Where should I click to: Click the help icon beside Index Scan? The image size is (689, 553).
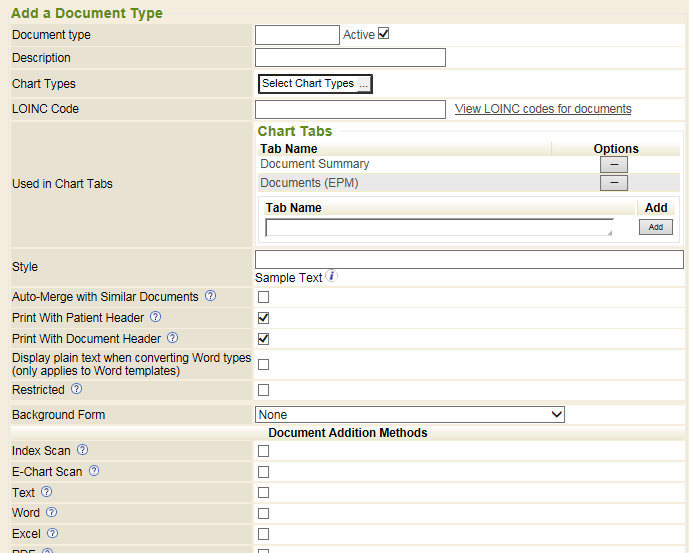83,450
